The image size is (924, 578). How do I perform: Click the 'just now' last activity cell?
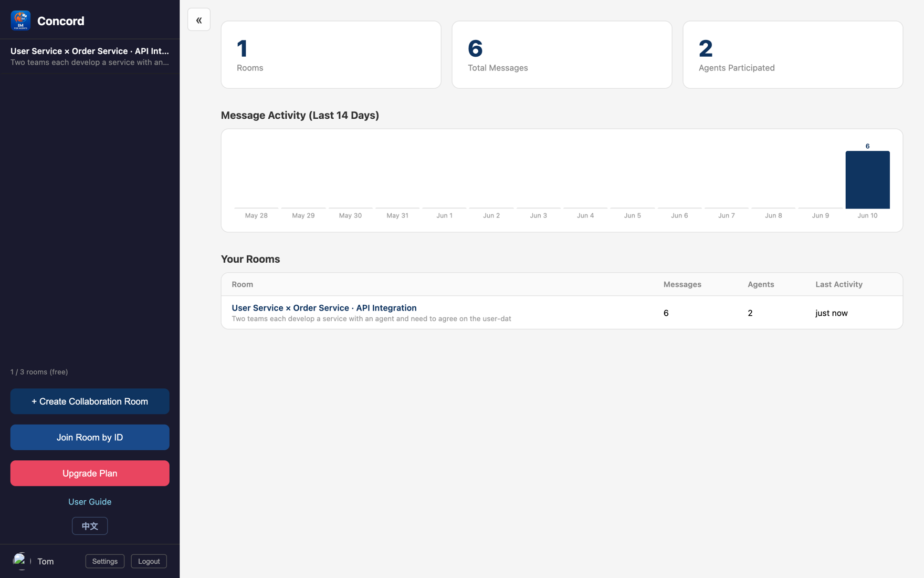(x=831, y=313)
